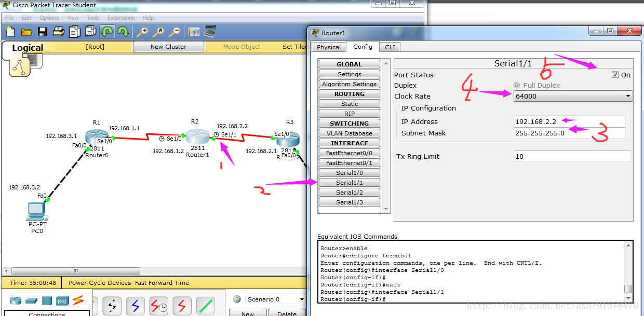Select the Serial1/3 interface button

(x=350, y=202)
